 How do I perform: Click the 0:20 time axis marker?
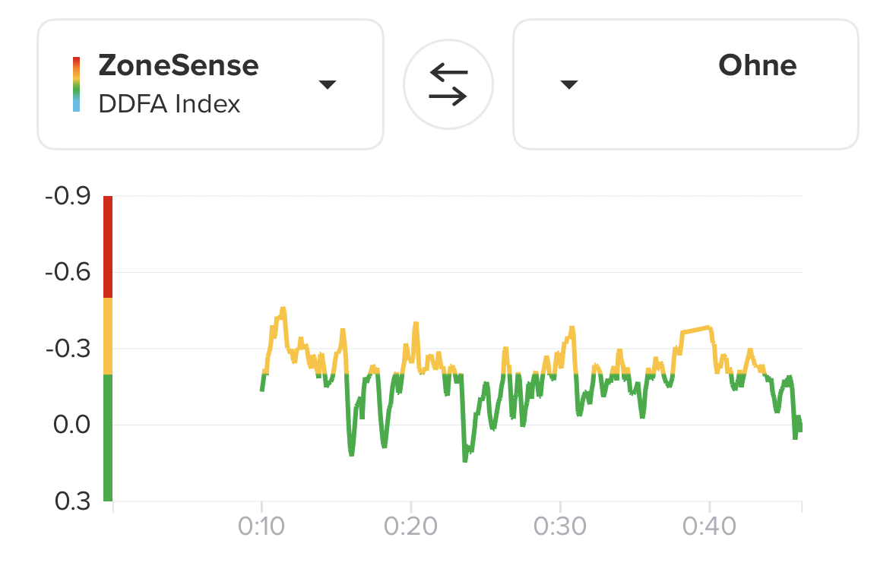[411, 527]
